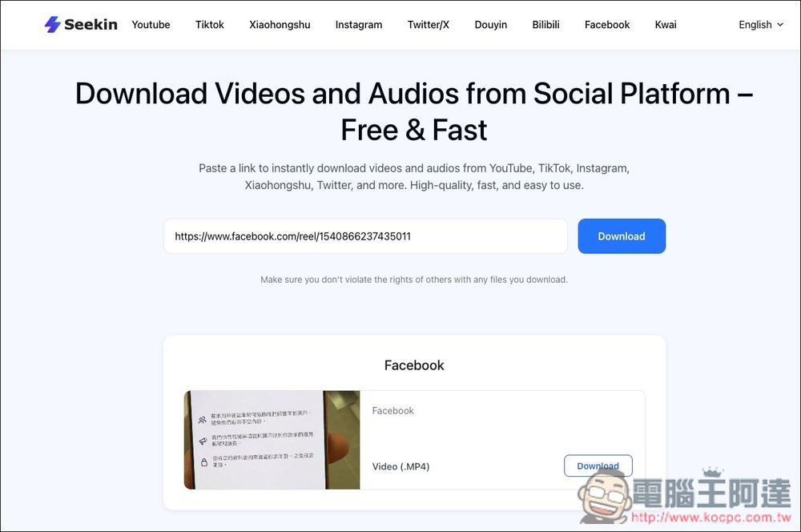Viewport: 801px width, 532px height.
Task: Click the 'Paste a link to instantly download' description
Action: 414,176
